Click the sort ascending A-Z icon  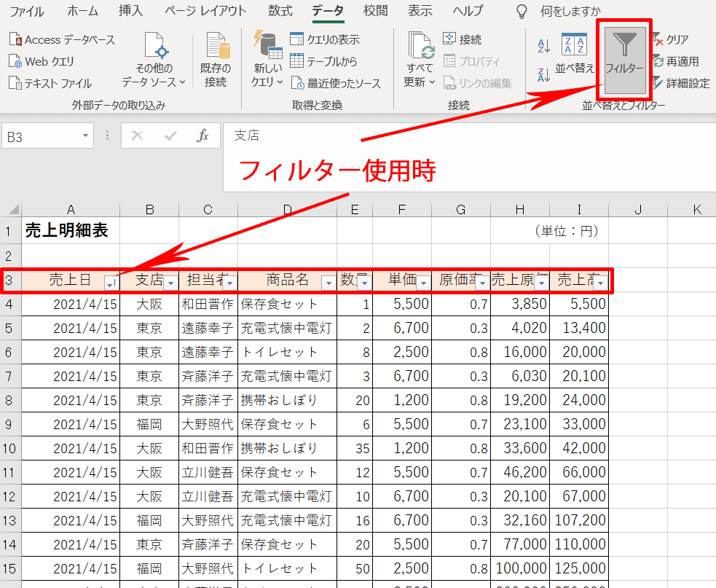coord(543,46)
